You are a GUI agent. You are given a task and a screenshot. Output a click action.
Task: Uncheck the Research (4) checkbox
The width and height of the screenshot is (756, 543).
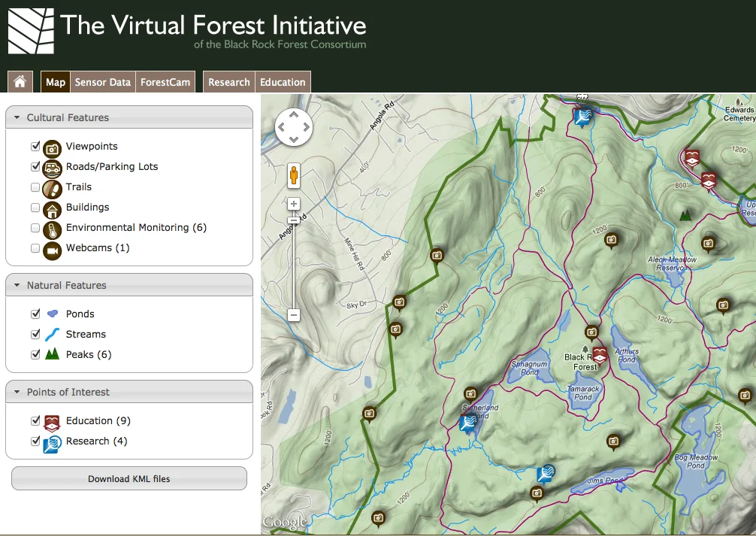click(35, 441)
